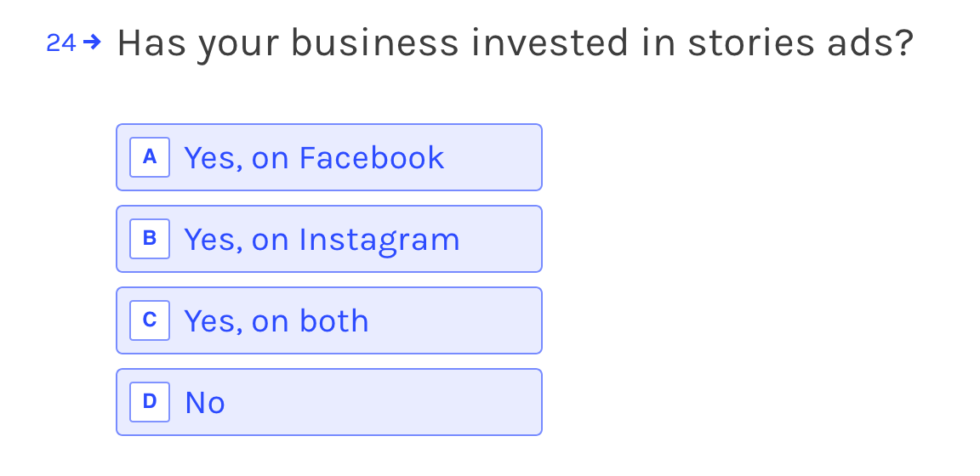Select the "Yes, on Facebook" answer
This screenshot has width=980, height=476.
pos(328,157)
